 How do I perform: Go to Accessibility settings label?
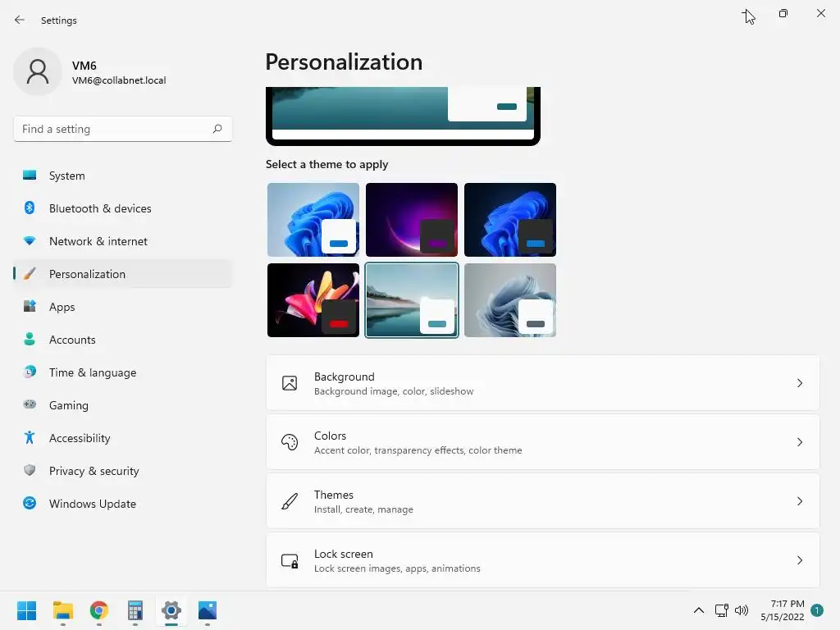click(x=80, y=438)
